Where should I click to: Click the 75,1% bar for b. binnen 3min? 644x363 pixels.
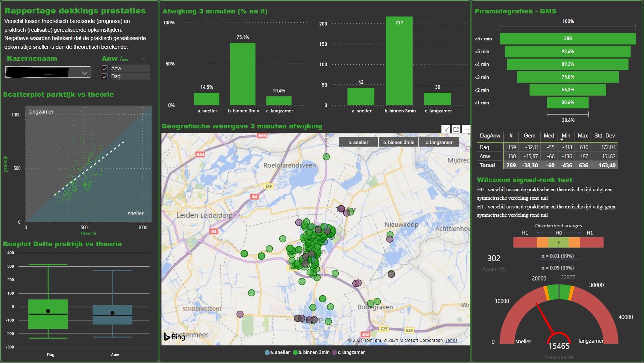pos(243,74)
